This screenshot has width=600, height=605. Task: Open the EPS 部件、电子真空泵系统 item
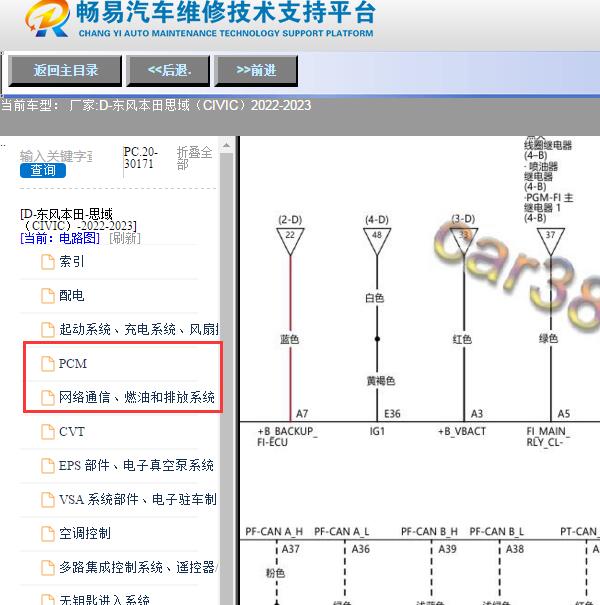[x=136, y=465]
